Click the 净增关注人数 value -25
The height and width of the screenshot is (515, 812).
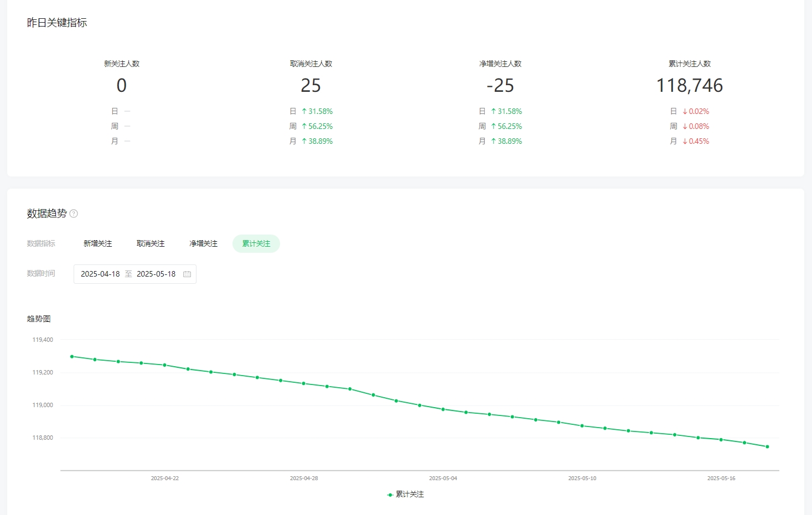pyautogui.click(x=500, y=85)
